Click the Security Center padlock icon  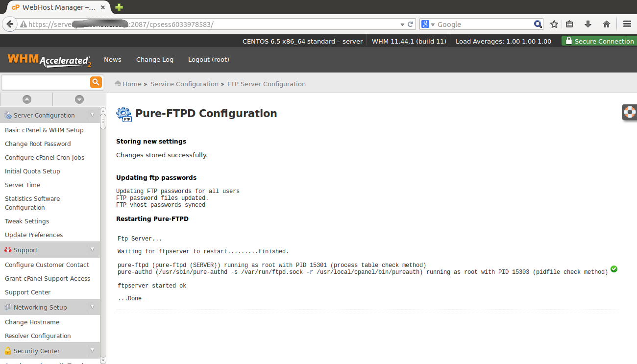click(8, 351)
